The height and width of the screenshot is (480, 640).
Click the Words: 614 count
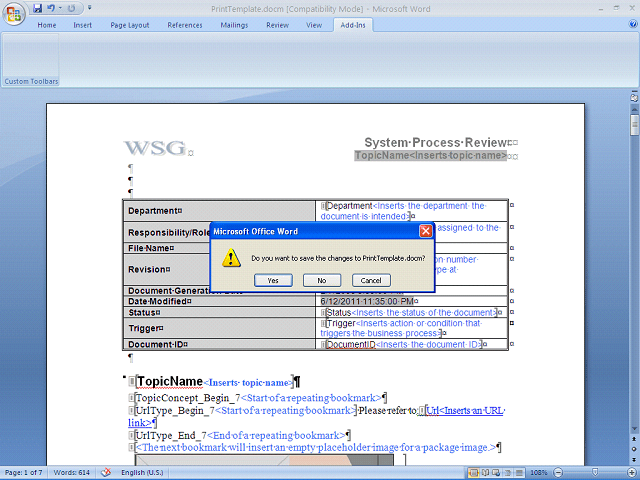(71, 473)
